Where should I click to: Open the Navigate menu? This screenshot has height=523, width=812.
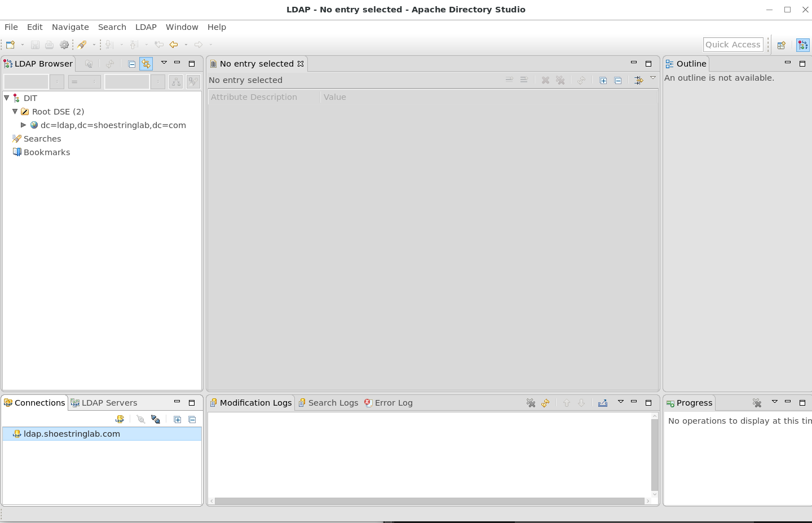tap(70, 27)
